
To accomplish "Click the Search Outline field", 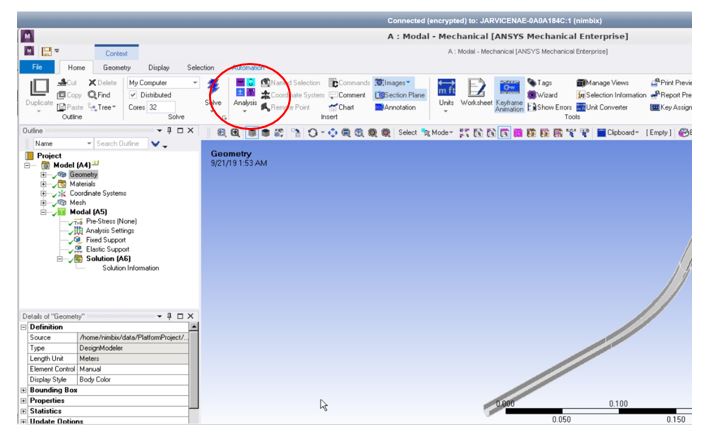I will coord(121,143).
